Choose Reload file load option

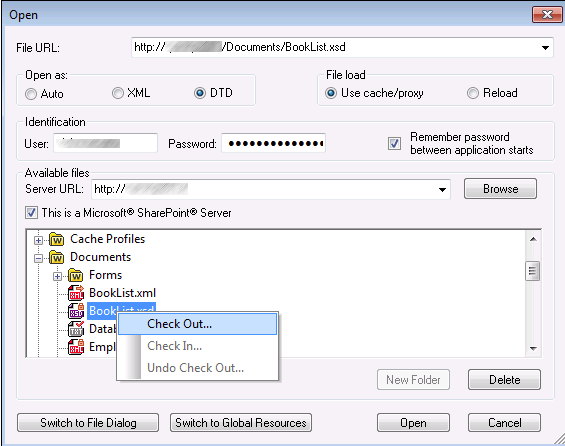(x=473, y=93)
